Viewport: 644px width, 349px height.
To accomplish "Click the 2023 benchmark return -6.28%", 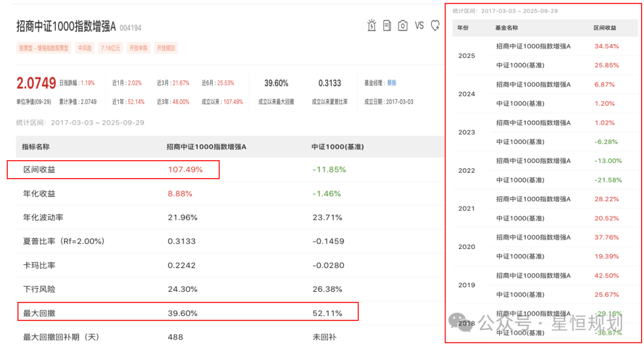I will (x=606, y=142).
